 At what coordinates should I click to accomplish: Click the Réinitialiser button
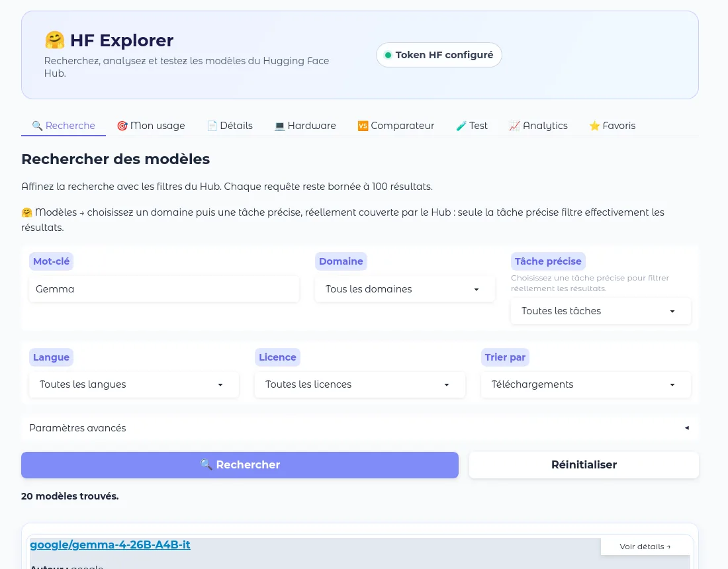(584, 465)
